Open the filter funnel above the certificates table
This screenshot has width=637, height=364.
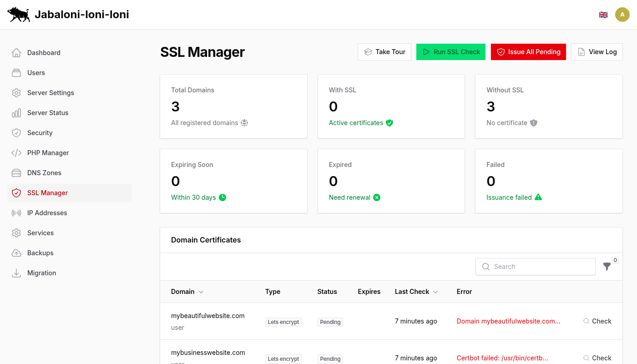tap(607, 267)
